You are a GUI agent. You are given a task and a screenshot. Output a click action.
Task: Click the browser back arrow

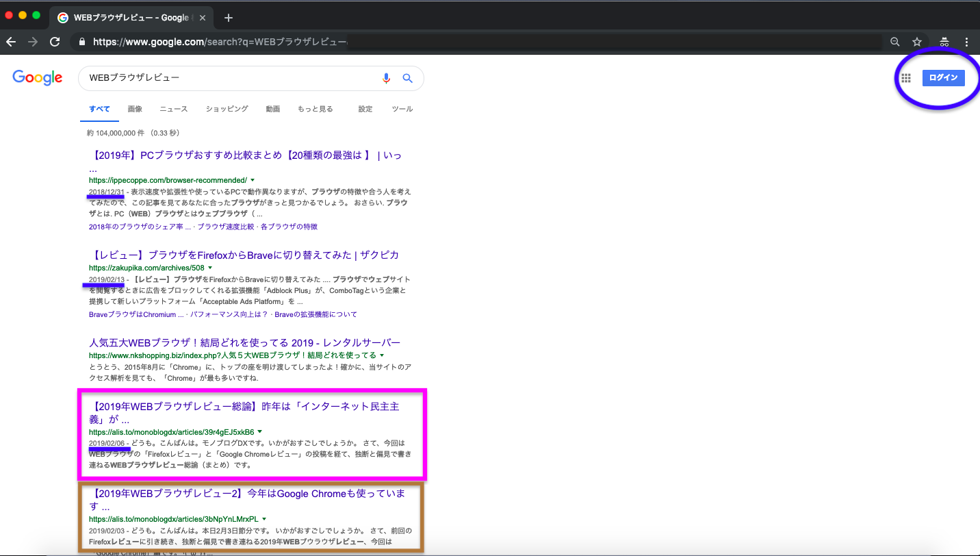coord(11,42)
